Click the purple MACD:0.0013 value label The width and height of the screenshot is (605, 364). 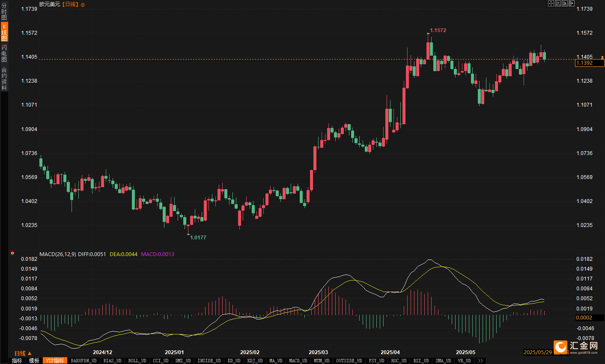pos(158,254)
